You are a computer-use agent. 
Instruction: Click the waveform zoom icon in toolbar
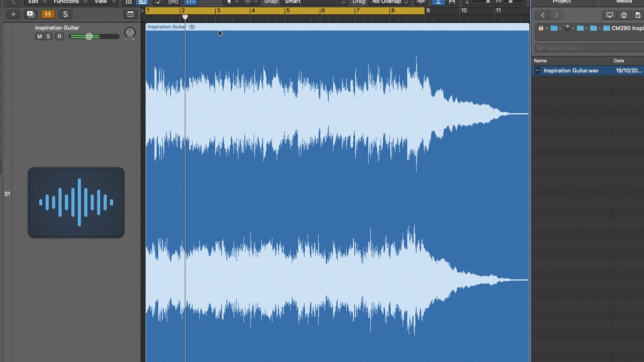tap(422, 2)
